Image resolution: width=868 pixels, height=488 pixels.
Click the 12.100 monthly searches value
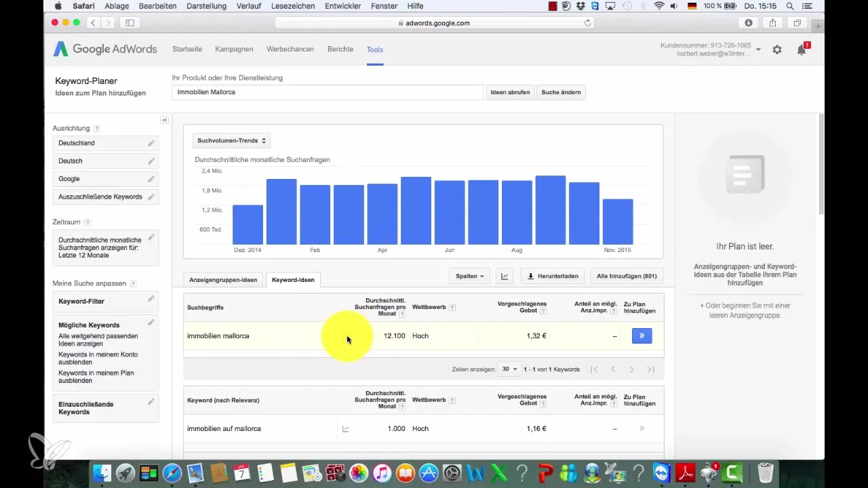click(x=395, y=335)
